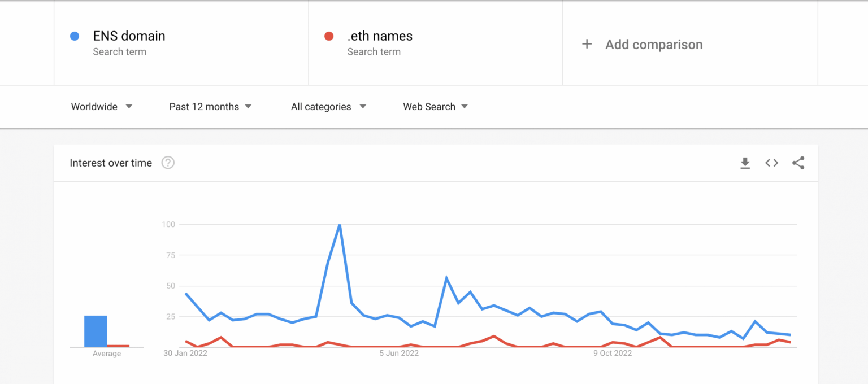
Task: Click the 5 Jun 2022 axis label
Action: click(399, 354)
